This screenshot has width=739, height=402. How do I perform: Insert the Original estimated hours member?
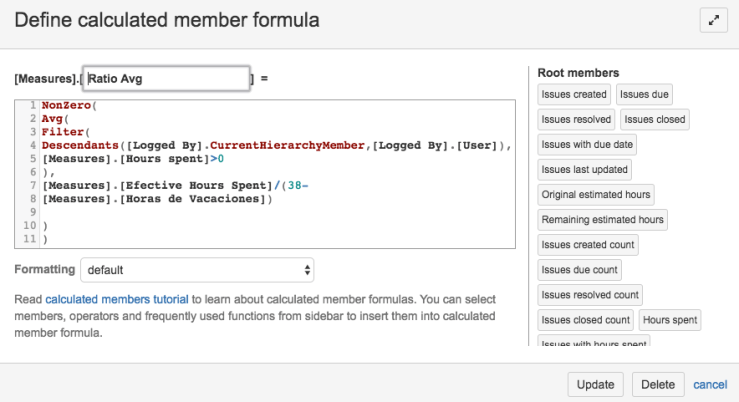[x=596, y=195]
